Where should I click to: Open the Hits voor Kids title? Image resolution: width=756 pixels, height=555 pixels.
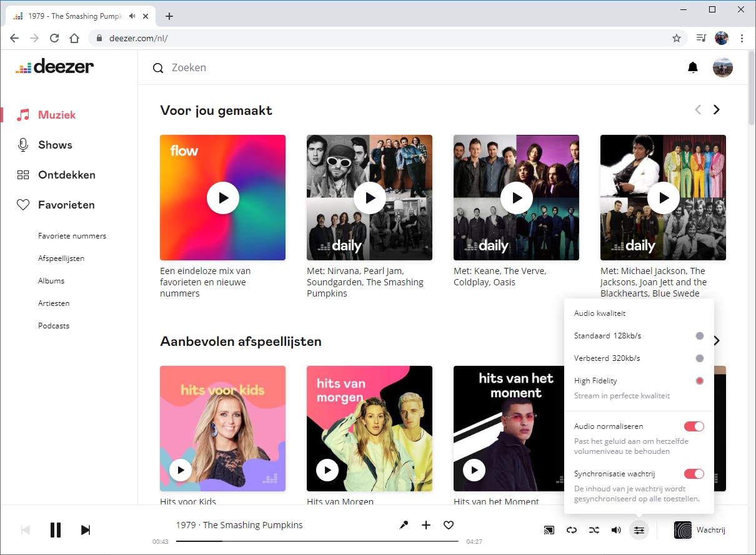coord(188,501)
